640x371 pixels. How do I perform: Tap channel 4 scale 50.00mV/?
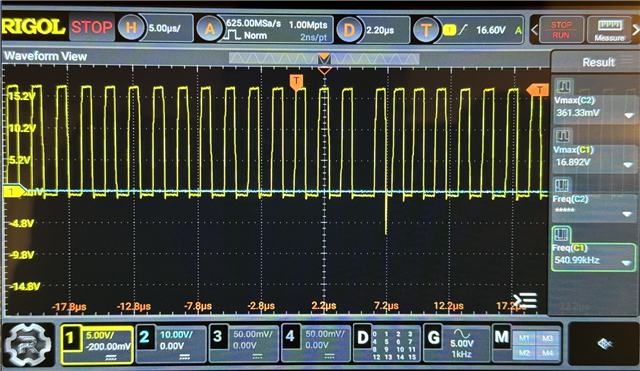pos(325,334)
